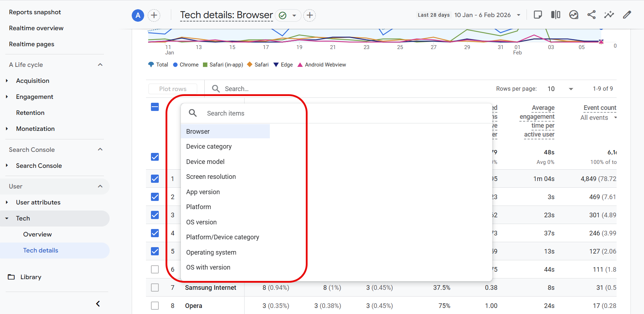Uncheck the row 3 checkbox
This screenshot has height=314, width=644.
pyautogui.click(x=155, y=215)
